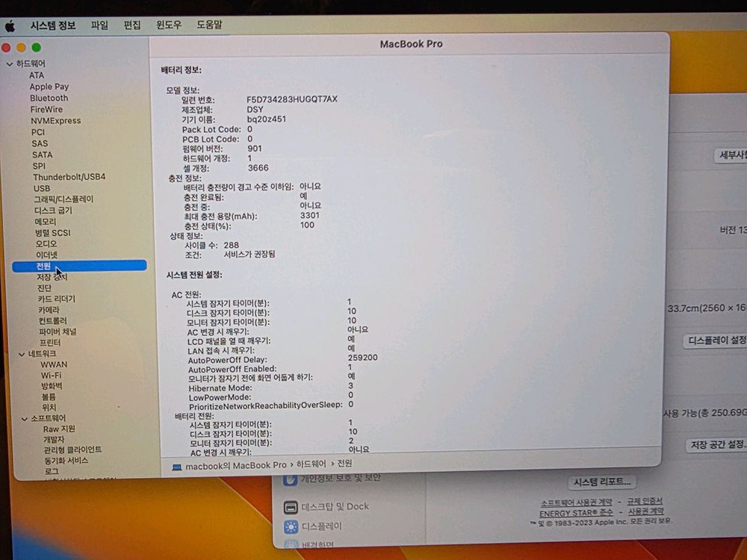Select the highlighted 전원 item

click(x=79, y=266)
